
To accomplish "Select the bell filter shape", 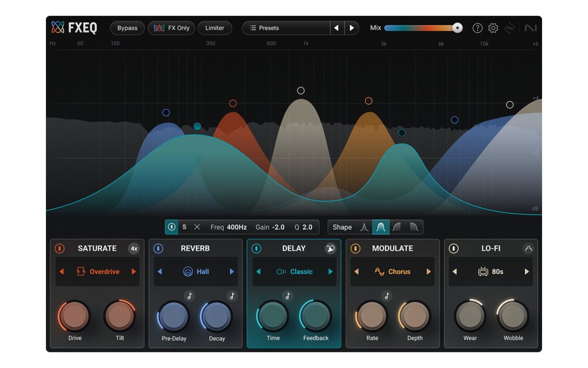I will pos(381,227).
